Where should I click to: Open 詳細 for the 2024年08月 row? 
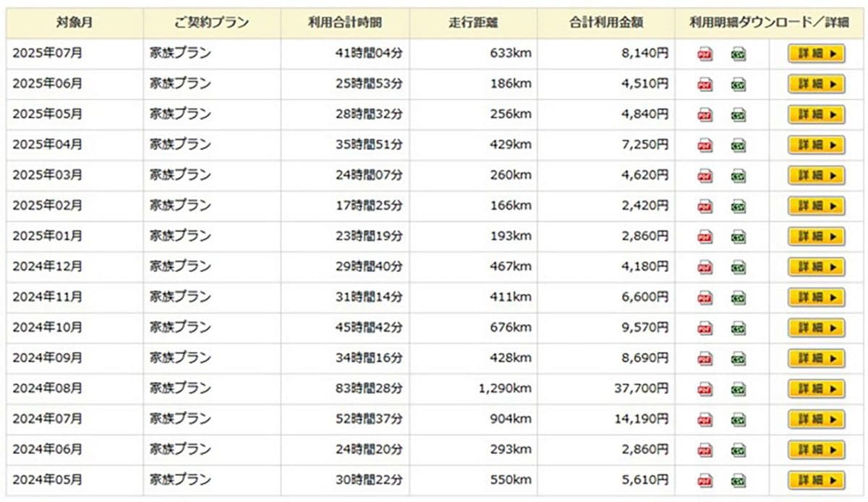817,389
